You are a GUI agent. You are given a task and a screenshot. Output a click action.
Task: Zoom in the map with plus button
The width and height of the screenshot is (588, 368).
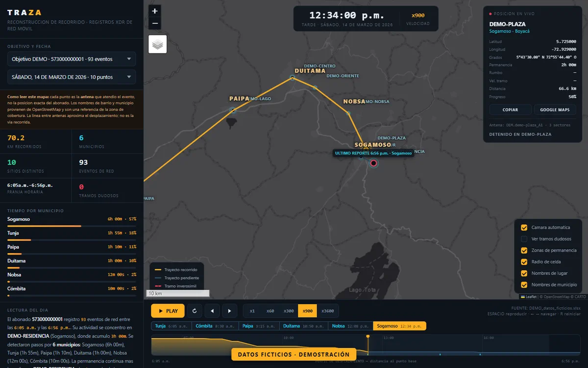click(155, 11)
